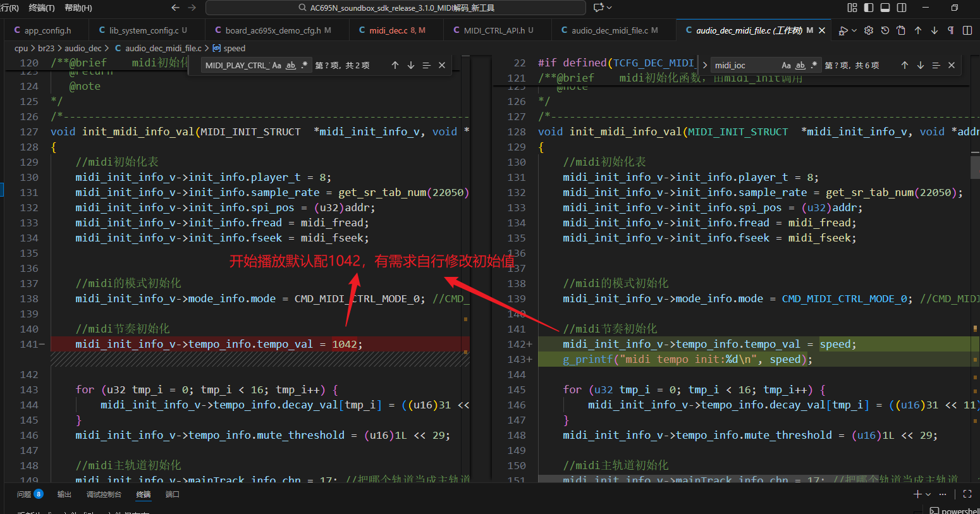This screenshot has height=514, width=980.
Task: Go to next change with down arrow
Action: 934,30
